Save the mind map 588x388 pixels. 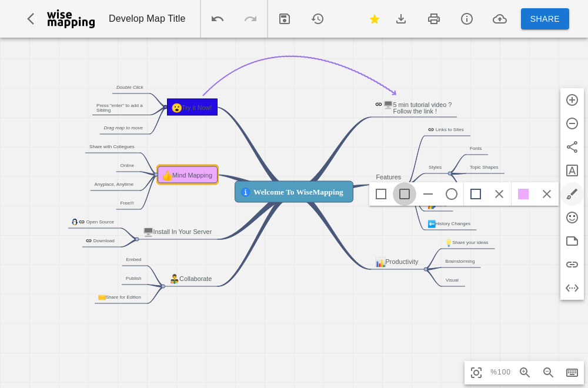pyautogui.click(x=285, y=19)
